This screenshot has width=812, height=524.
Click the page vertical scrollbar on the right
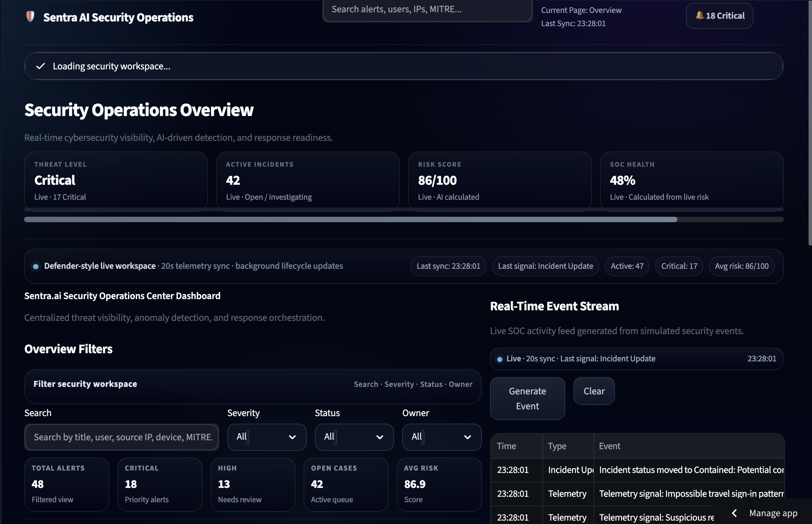coord(810,122)
